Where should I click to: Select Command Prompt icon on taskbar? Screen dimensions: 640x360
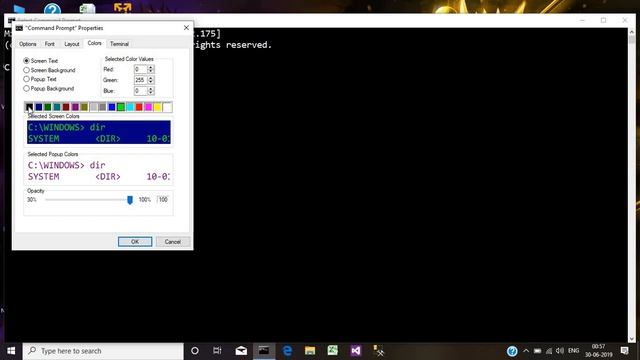click(264, 351)
